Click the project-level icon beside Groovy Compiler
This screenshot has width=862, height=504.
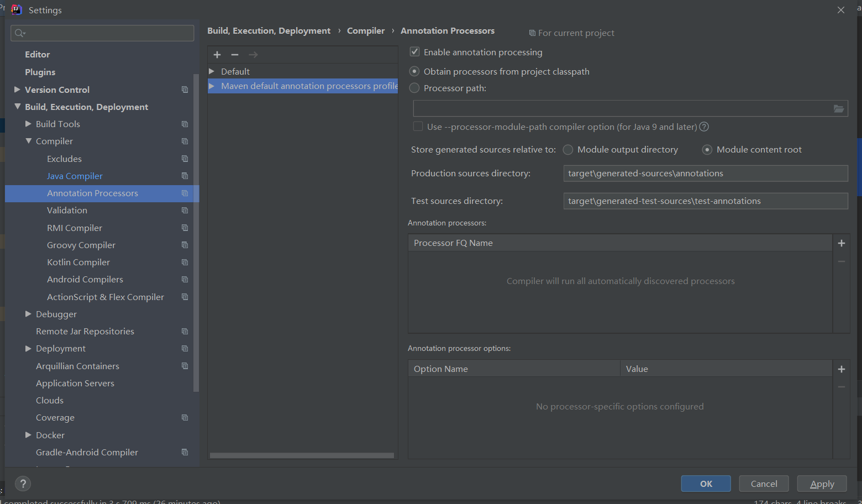pos(185,245)
